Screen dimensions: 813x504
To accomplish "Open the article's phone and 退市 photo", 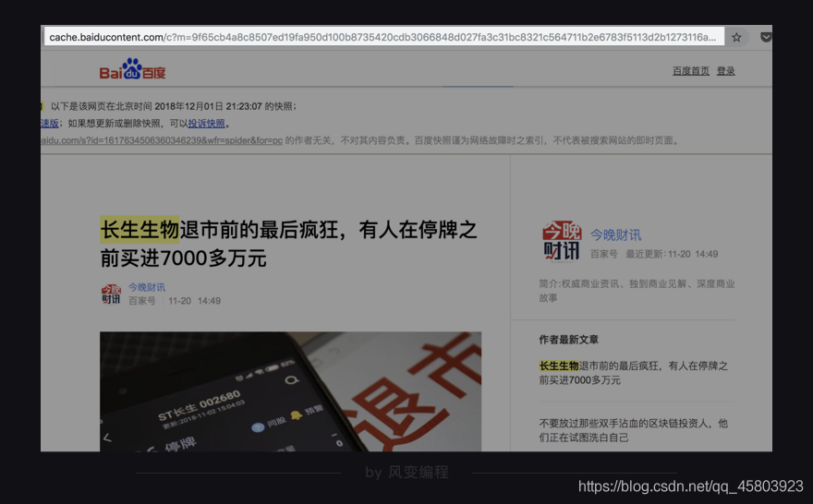I will pos(290,391).
